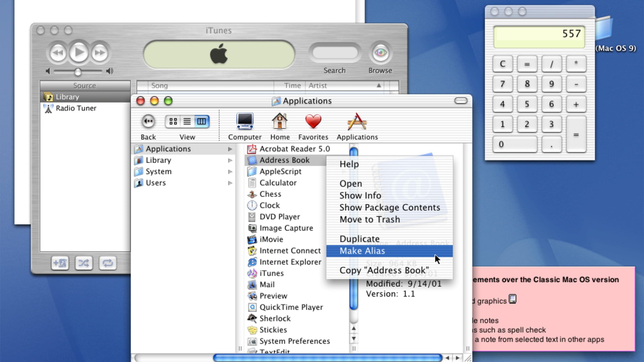The height and width of the screenshot is (362, 644).
Task: Click the Artist column sort arrow
Action: (x=379, y=85)
